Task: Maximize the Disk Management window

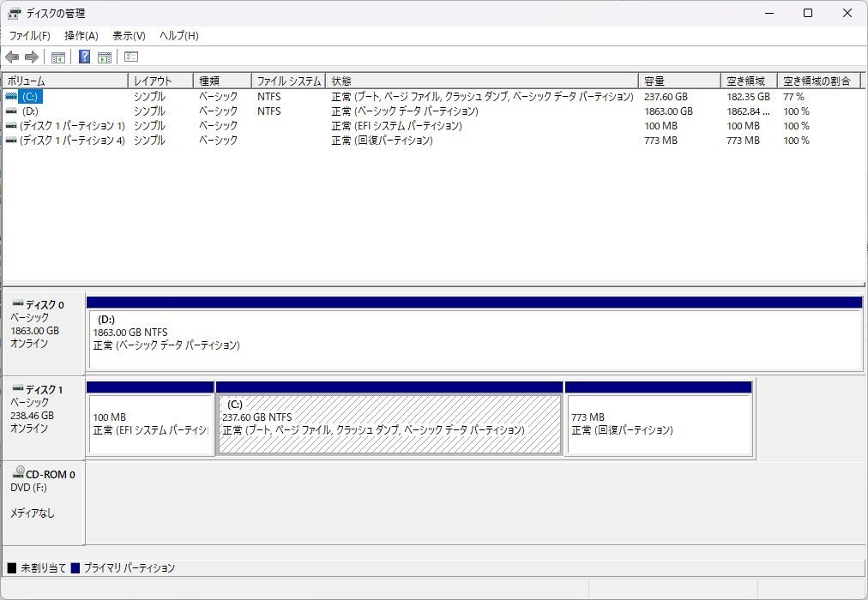Action: pyautogui.click(x=808, y=13)
